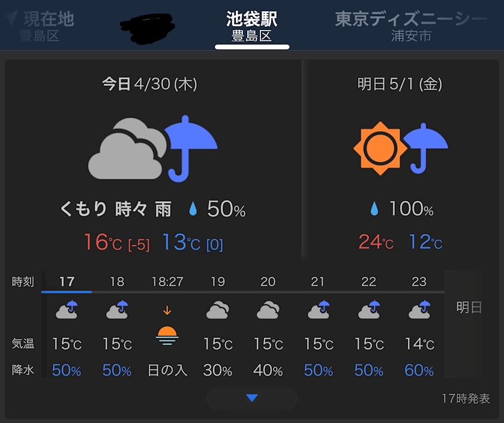The image size is (504, 423).
Task: Tap the 19 o'clock cloudy icon
Action: coord(218,310)
